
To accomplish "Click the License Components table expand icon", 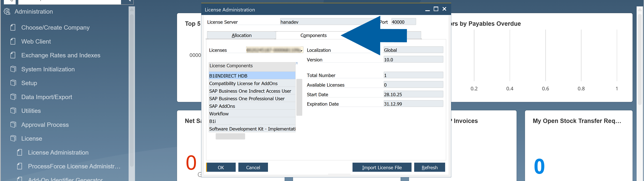I will [297, 63].
